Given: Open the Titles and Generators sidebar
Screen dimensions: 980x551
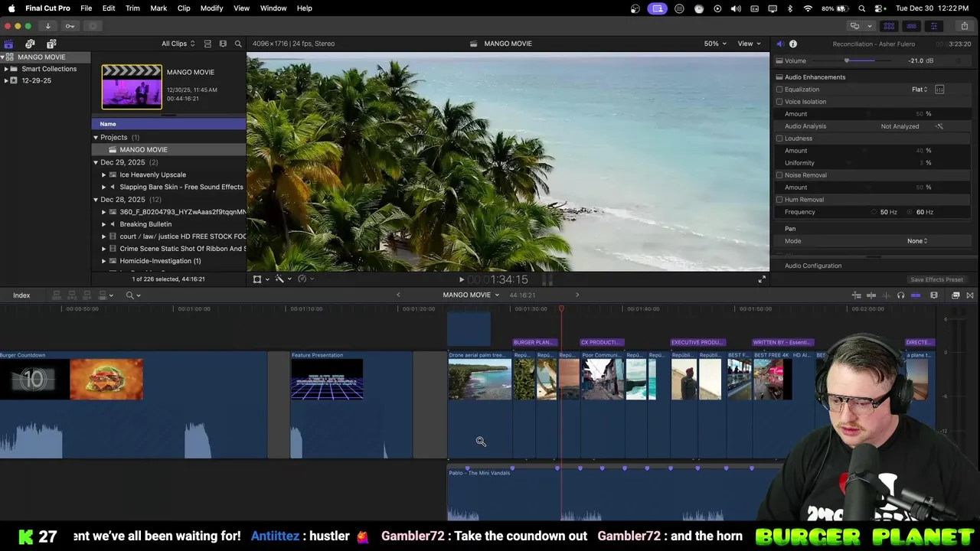Looking at the screenshot, I should pos(51,44).
